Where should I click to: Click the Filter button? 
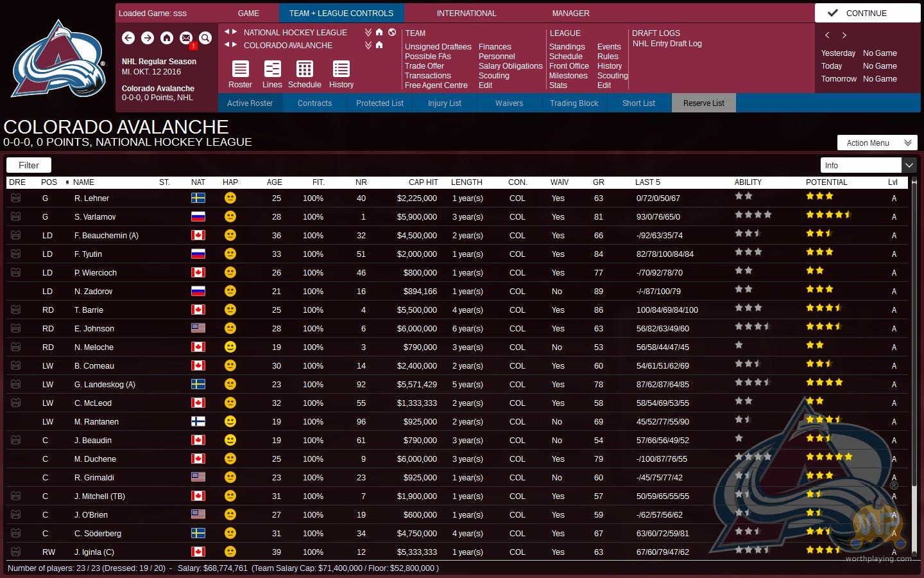coord(29,166)
